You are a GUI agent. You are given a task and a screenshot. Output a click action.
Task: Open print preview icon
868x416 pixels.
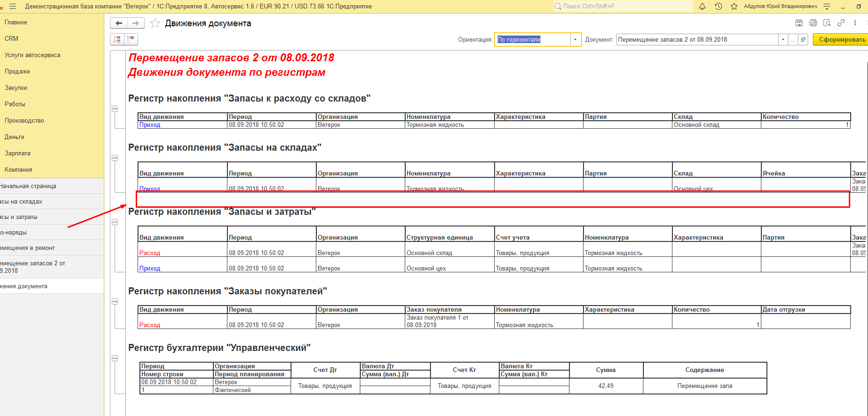point(827,23)
